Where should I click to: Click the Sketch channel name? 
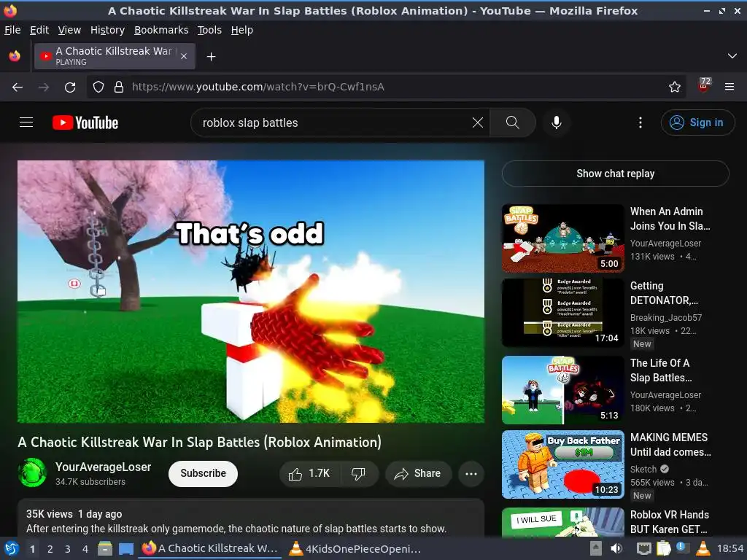(643, 469)
